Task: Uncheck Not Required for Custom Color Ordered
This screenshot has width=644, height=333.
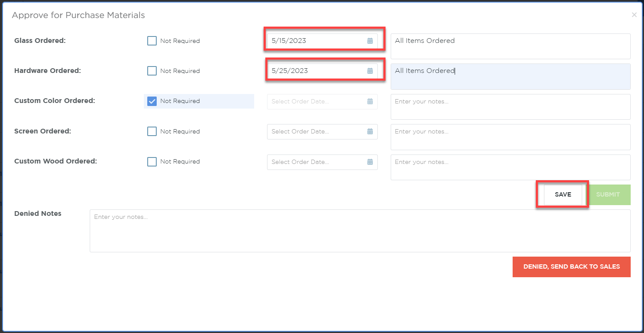Action: click(152, 101)
